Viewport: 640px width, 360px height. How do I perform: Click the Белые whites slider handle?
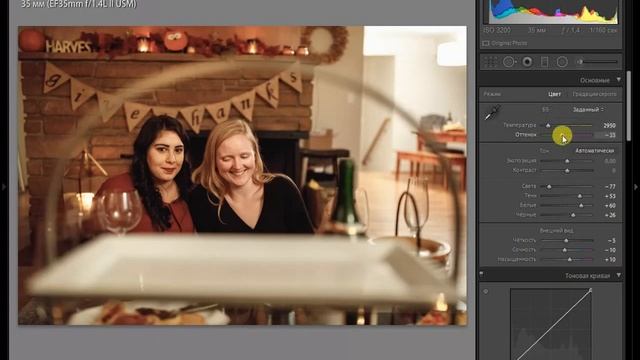coord(581,205)
